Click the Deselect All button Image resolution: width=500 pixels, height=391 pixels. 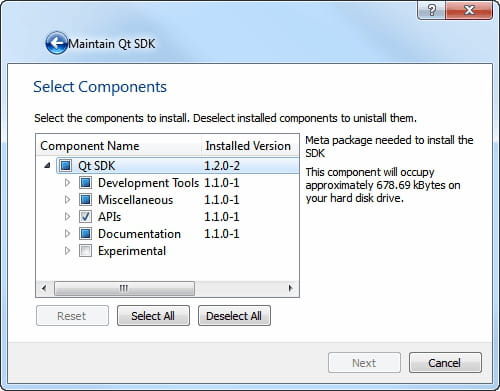click(x=234, y=316)
